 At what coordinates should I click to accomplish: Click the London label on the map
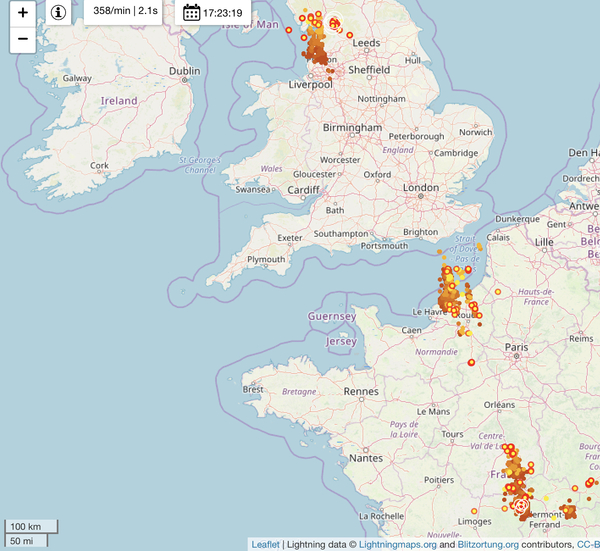[421, 188]
